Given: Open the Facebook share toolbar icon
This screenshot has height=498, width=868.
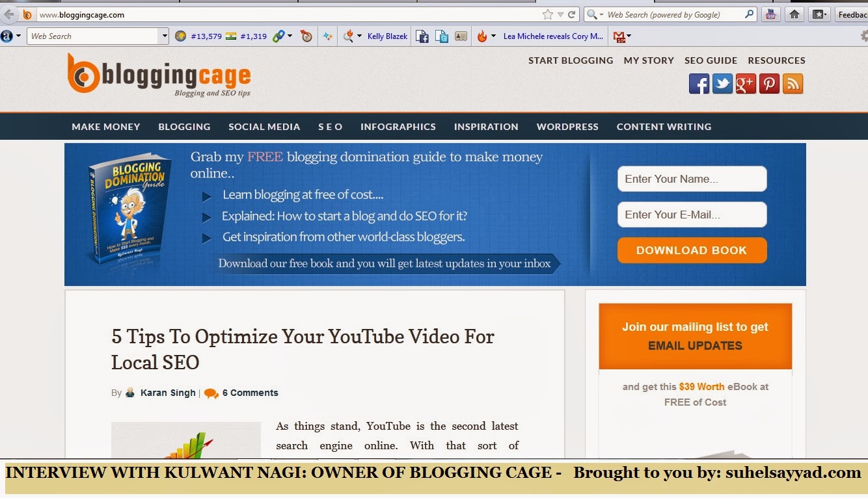Looking at the screenshot, I should pos(422,36).
